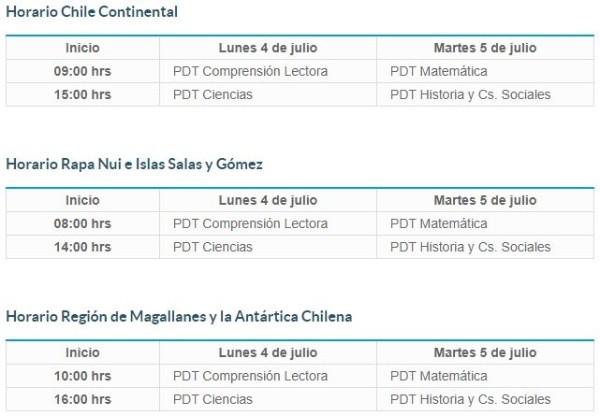This screenshot has height=416, width=600.
Task: Click 'Inicio' header in Chile Continental table
Action: pyautogui.click(x=82, y=48)
